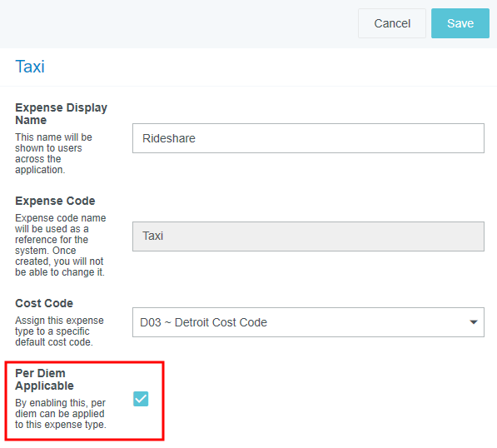
Task: Cancel editing the Taxi expense type
Action: 392,23
